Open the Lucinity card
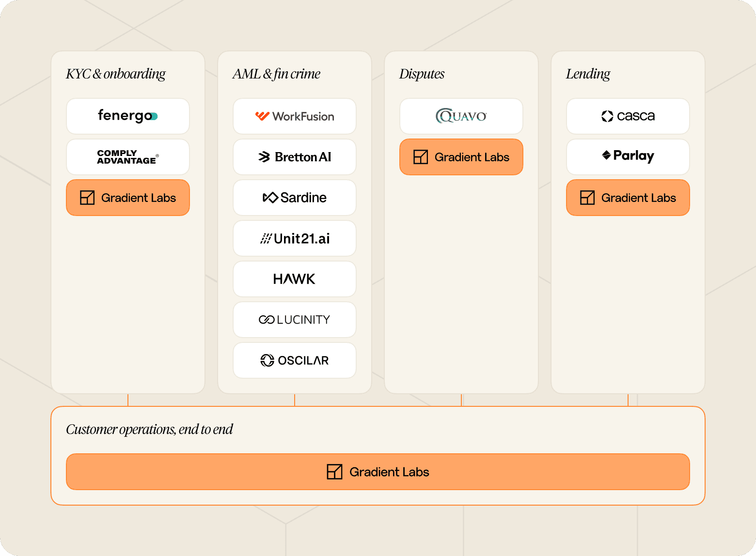This screenshot has width=756, height=556. point(295,320)
